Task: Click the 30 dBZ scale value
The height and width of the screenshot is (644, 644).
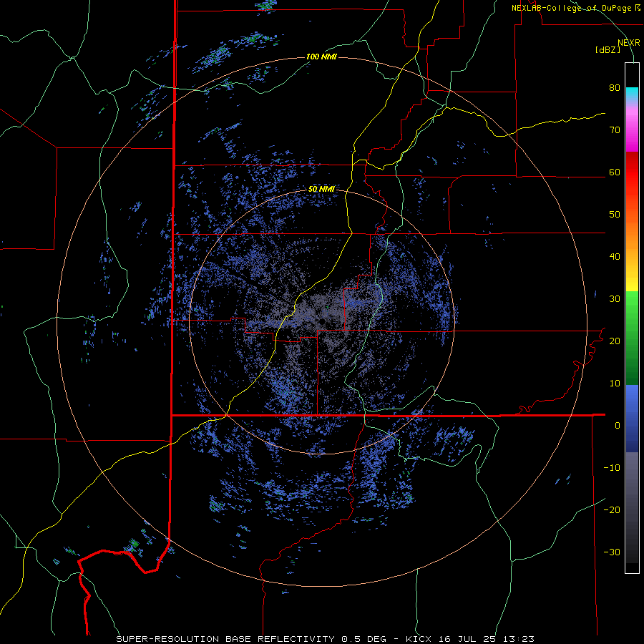Action: pyautogui.click(x=615, y=299)
